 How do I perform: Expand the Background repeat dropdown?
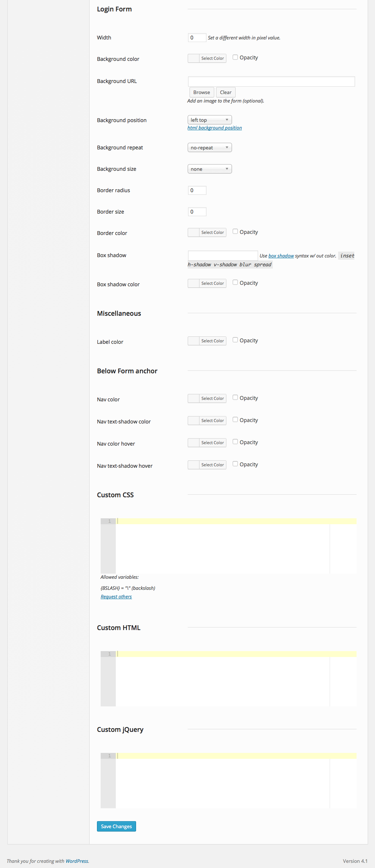(209, 148)
